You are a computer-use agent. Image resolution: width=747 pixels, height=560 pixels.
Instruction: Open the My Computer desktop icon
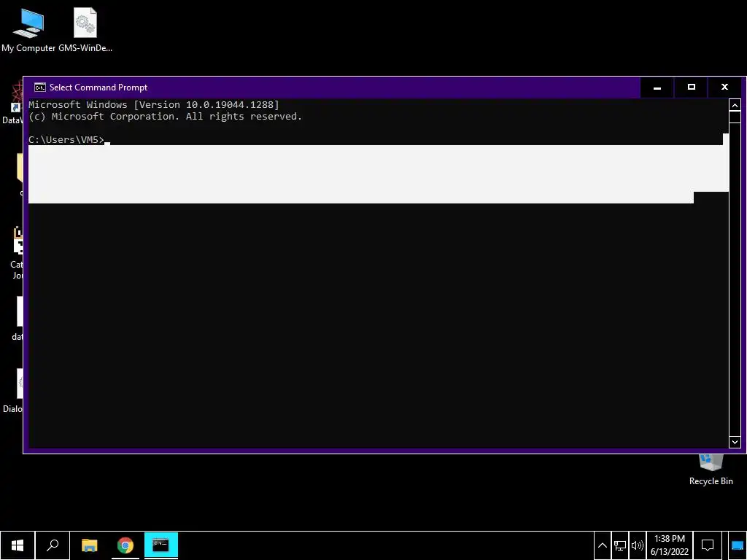coord(28,29)
